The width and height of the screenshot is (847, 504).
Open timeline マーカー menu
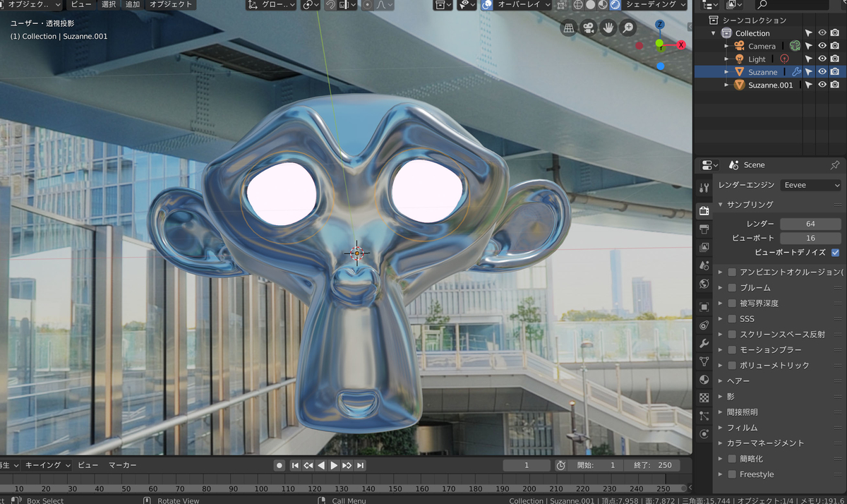(x=123, y=466)
